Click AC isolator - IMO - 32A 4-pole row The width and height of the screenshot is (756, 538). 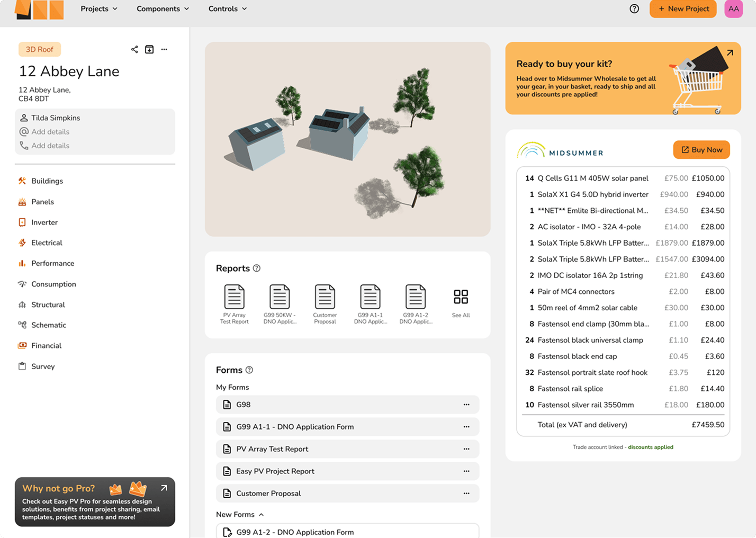(624, 227)
